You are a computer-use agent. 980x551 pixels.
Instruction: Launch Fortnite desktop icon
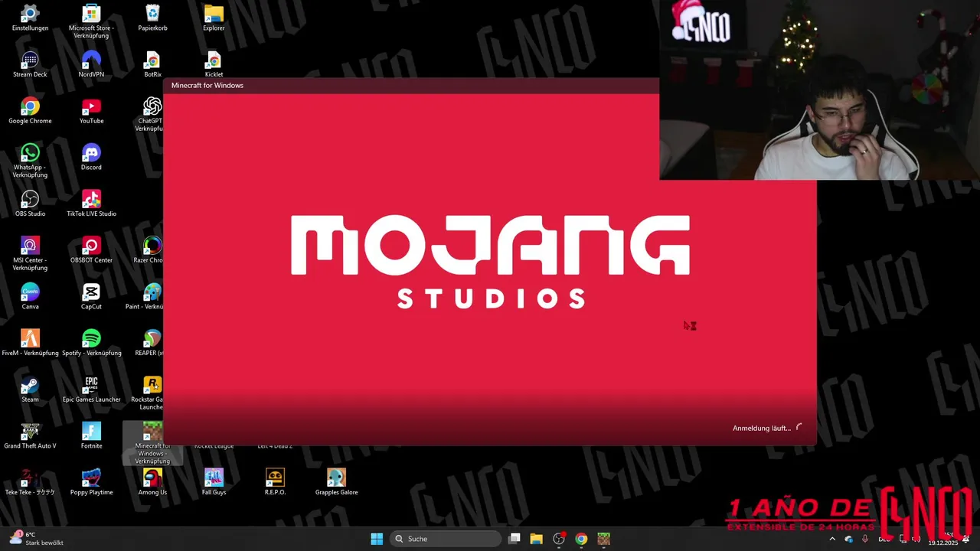(91, 436)
